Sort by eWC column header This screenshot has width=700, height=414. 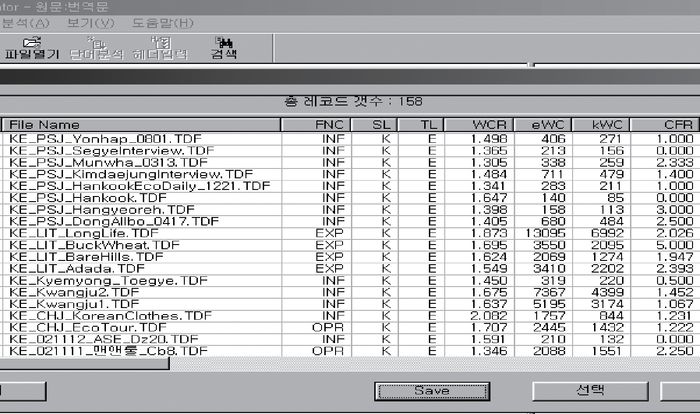pyautogui.click(x=543, y=125)
